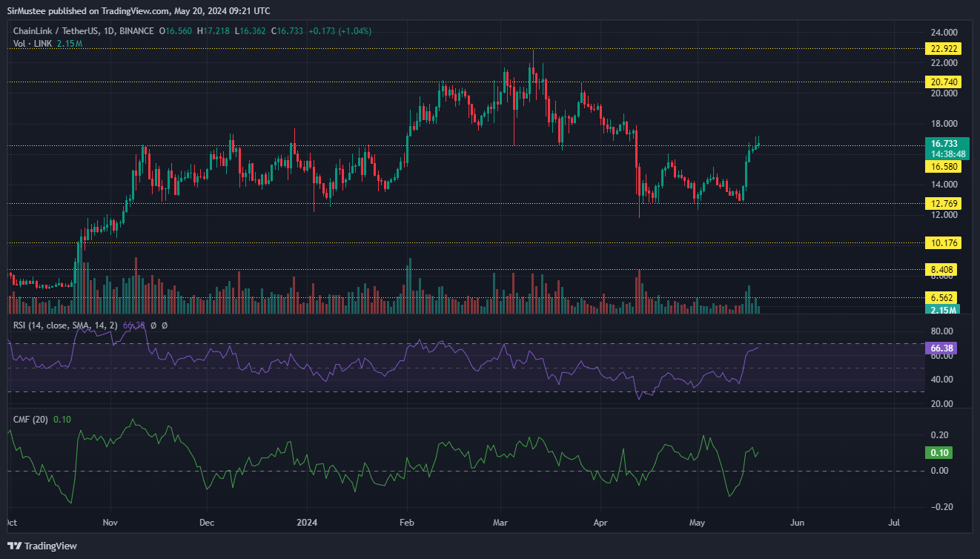Click the BINANCE exchange label
This screenshot has width=980, height=559.
tap(139, 31)
